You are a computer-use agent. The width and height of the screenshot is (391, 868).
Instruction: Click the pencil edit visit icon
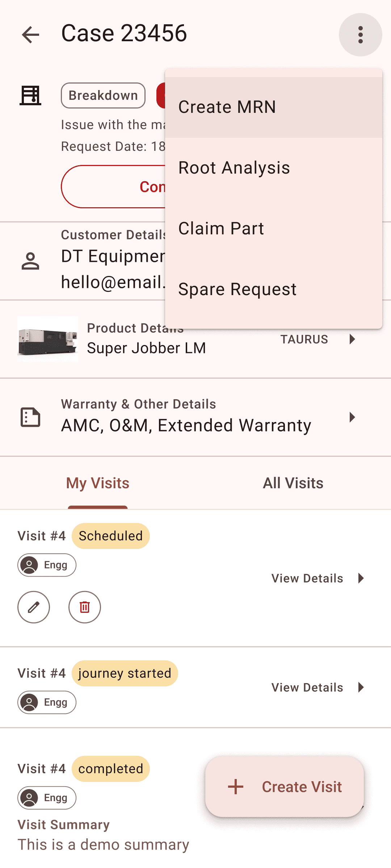click(x=34, y=607)
